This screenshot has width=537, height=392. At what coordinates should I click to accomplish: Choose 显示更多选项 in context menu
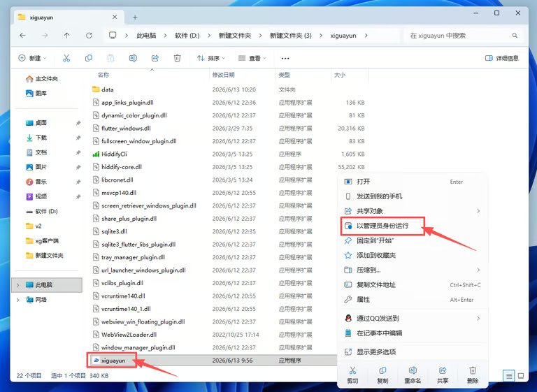tap(413, 351)
